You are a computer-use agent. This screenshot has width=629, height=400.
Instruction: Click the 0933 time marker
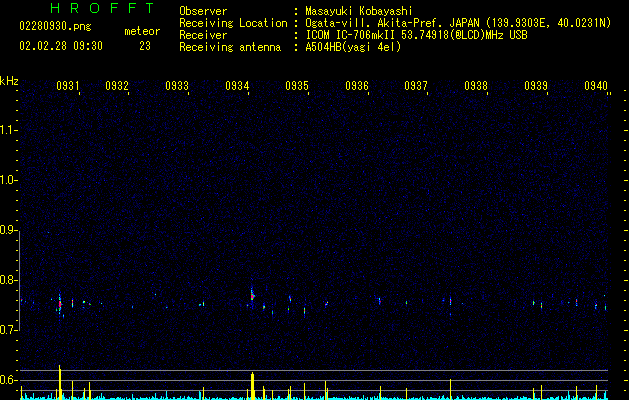[177, 86]
